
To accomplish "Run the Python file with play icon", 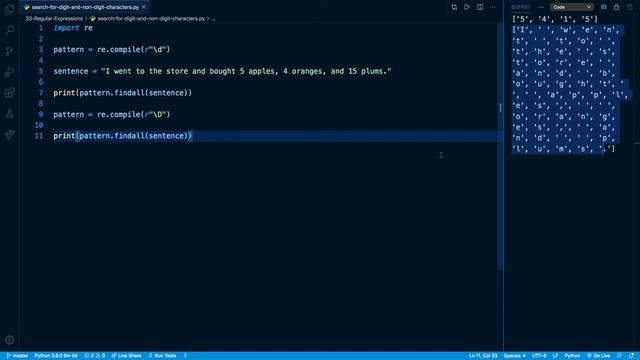I will coord(467,7).
